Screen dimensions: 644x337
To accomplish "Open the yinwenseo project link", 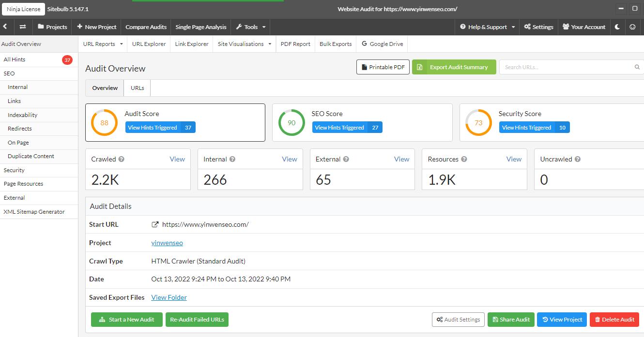I will [167, 243].
